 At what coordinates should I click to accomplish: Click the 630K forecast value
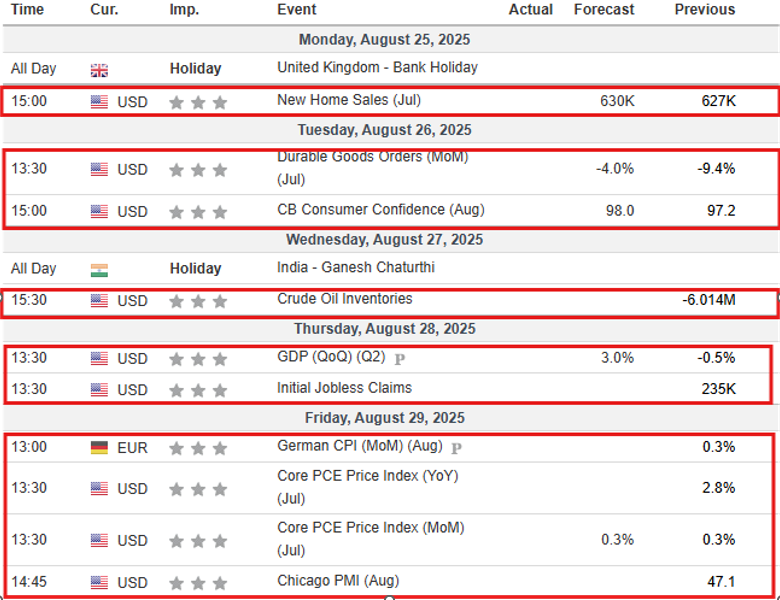click(617, 101)
